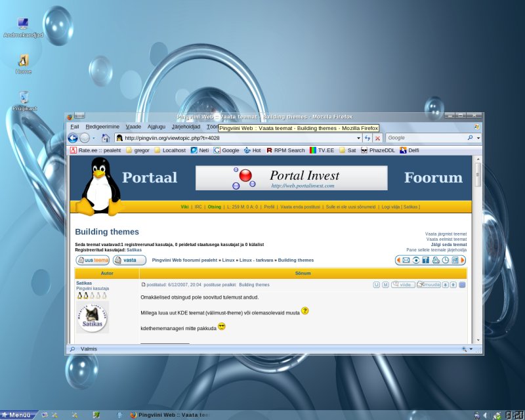Click the Portaal heading link
525x420 pixels.
pyautogui.click(x=150, y=177)
